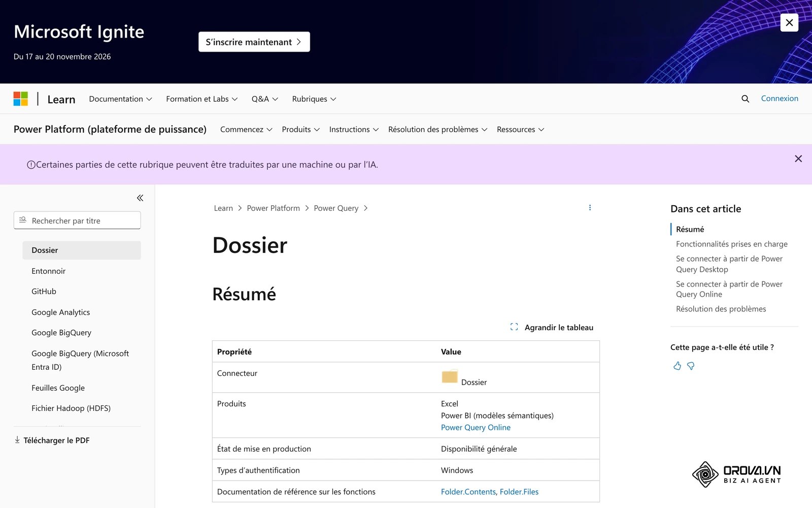Collapse the table of contents sidebar

pyautogui.click(x=140, y=198)
